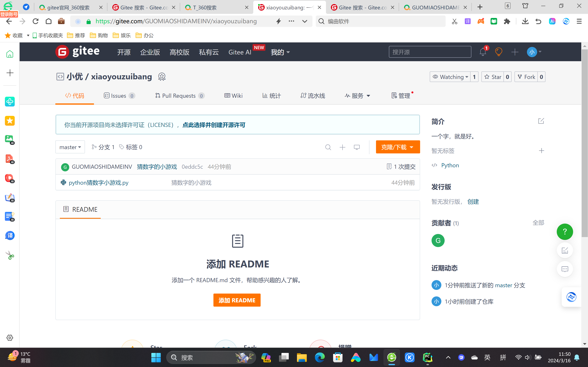The height and width of the screenshot is (367, 588).
Task: Click the green question mark help button
Action: pos(565,232)
